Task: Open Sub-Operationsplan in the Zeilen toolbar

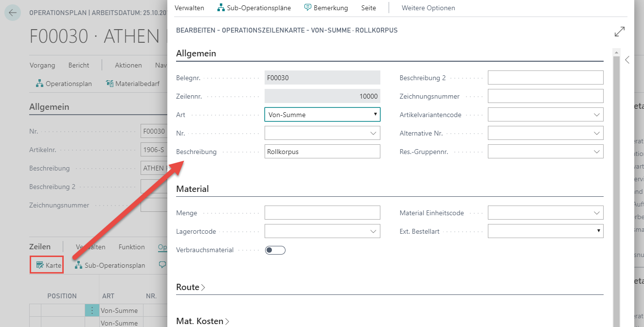Action: [110, 265]
